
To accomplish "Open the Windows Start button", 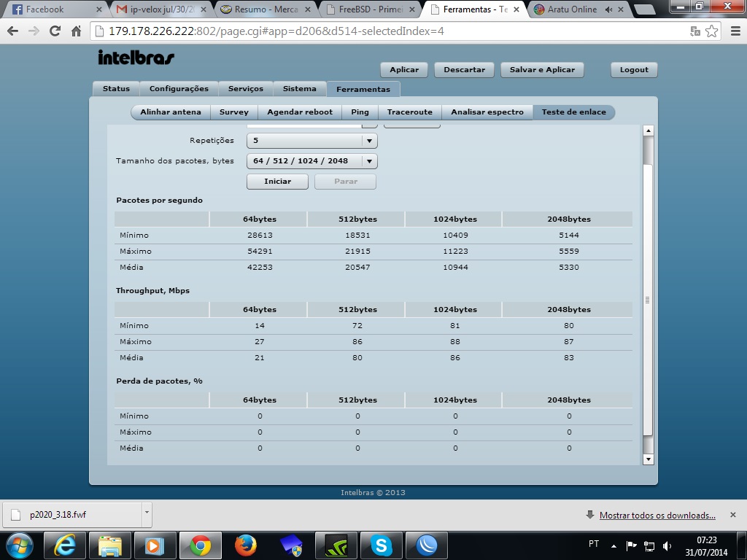I will point(19,545).
